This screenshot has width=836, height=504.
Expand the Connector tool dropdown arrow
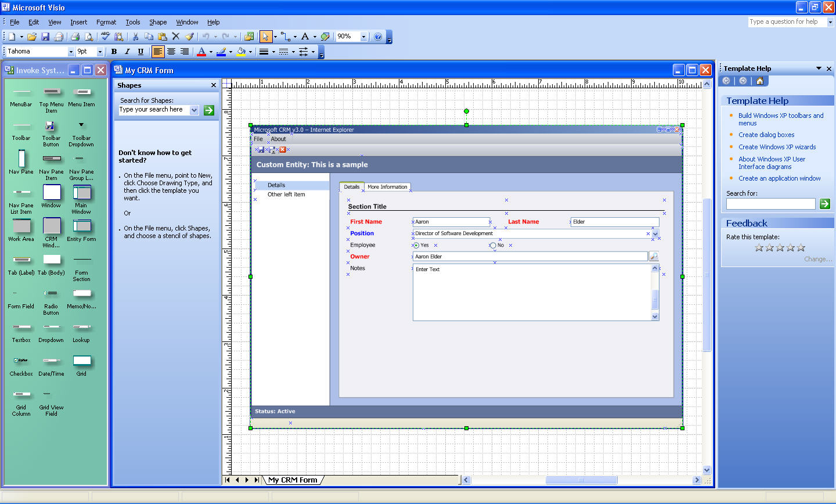click(x=295, y=37)
